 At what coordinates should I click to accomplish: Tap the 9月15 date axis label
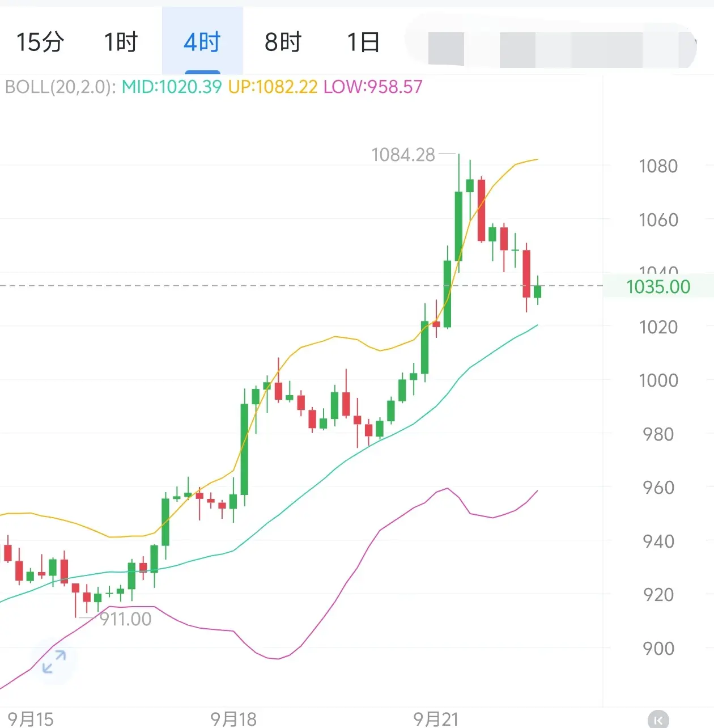coord(31,719)
